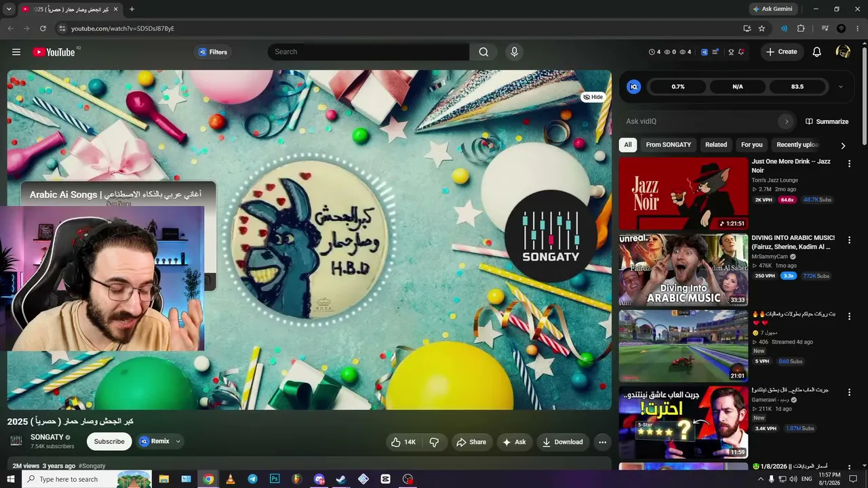Show hidden system tray icons
868x488 pixels.
point(759,479)
